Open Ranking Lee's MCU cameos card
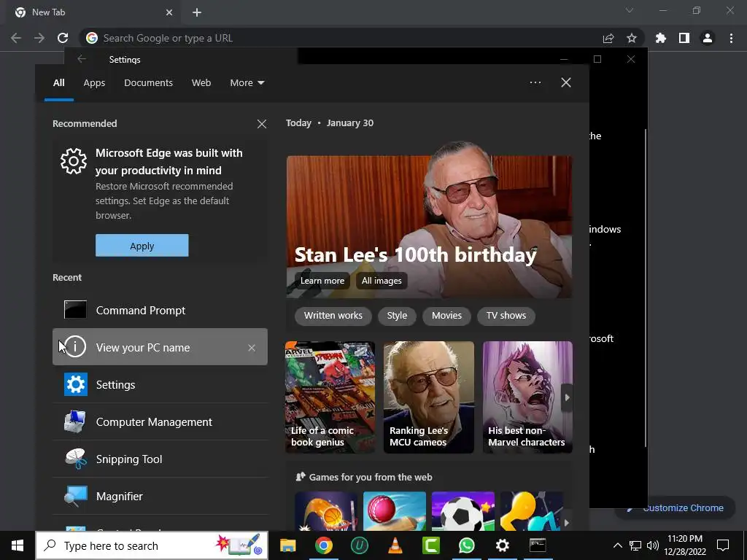This screenshot has height=560, width=747. 429,397
